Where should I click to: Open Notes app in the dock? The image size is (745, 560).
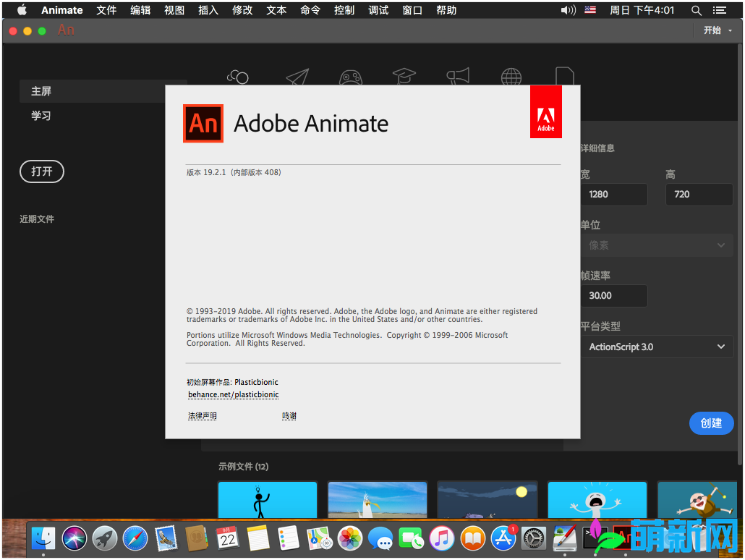pyautogui.click(x=258, y=538)
